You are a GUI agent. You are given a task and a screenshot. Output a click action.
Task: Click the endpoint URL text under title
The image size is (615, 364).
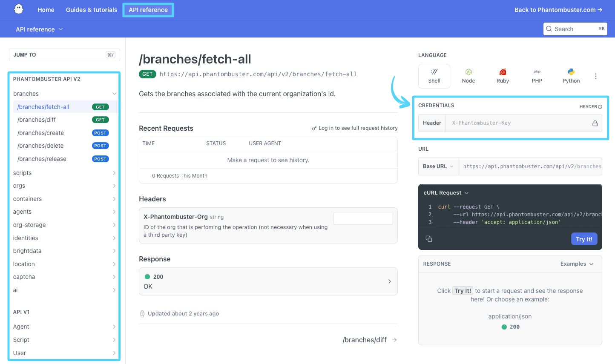[x=258, y=74]
